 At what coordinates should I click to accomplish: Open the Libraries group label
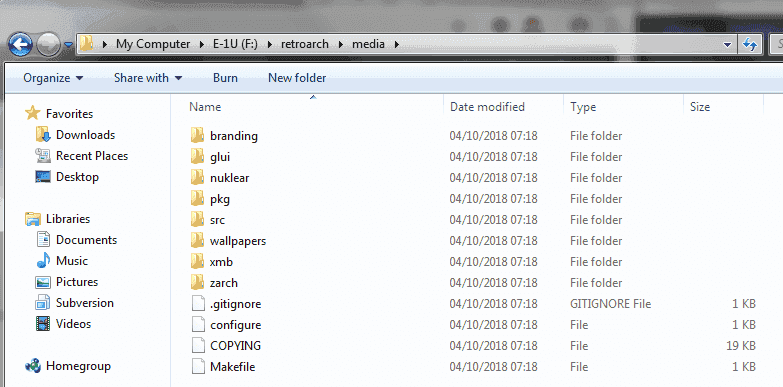(68, 219)
